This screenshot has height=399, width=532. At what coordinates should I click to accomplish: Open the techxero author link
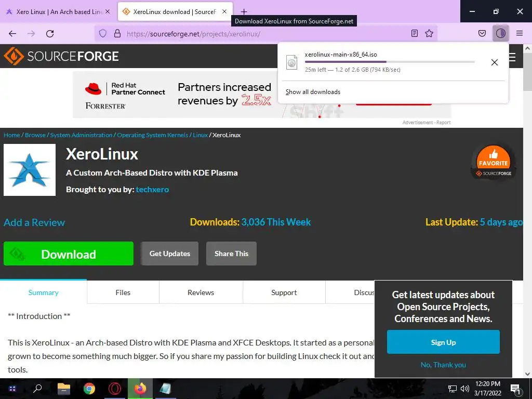(152, 190)
